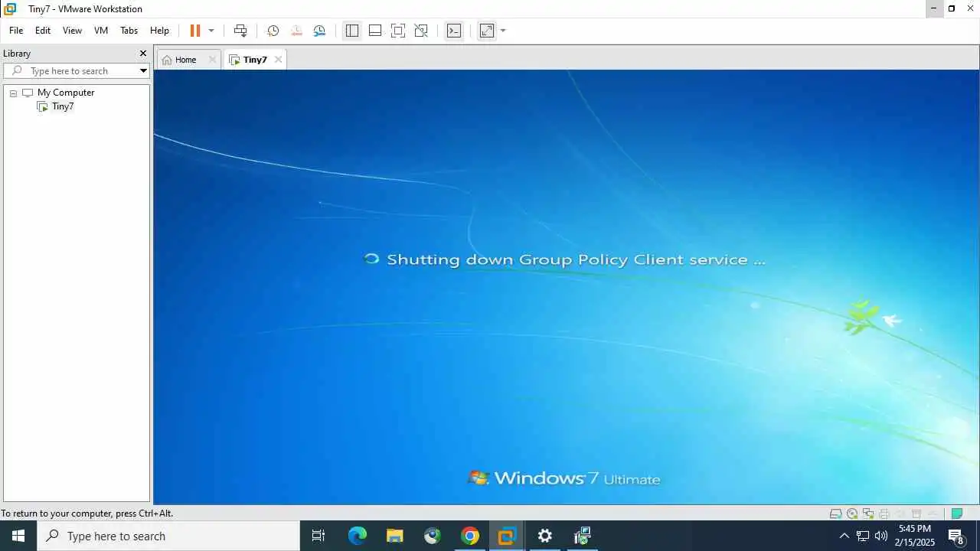
Task: Click inside the Tiny7 guest display
Action: click(567, 287)
